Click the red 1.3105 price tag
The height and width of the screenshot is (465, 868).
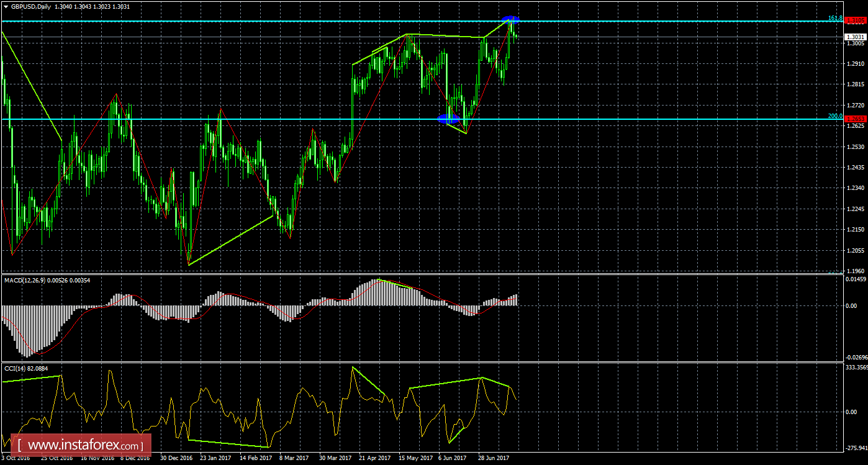pos(856,20)
